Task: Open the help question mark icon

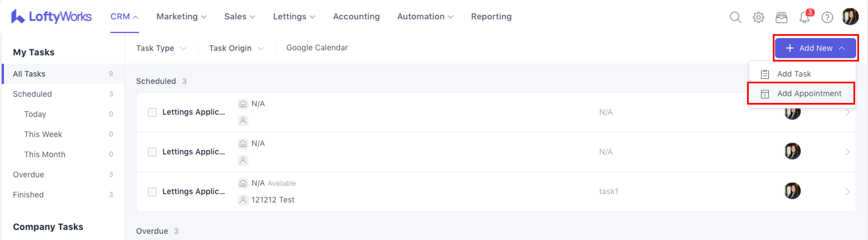Action: coord(827,17)
